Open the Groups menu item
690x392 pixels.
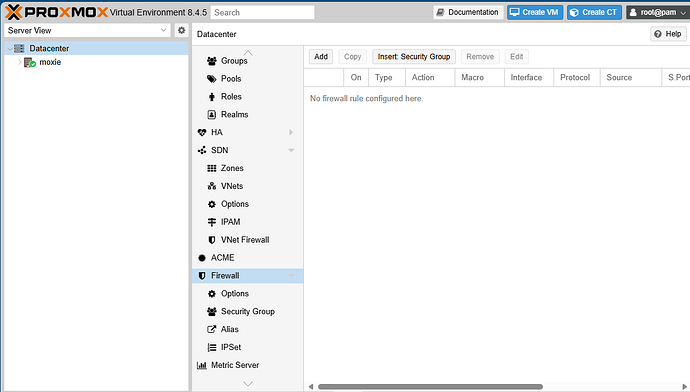(248, 61)
